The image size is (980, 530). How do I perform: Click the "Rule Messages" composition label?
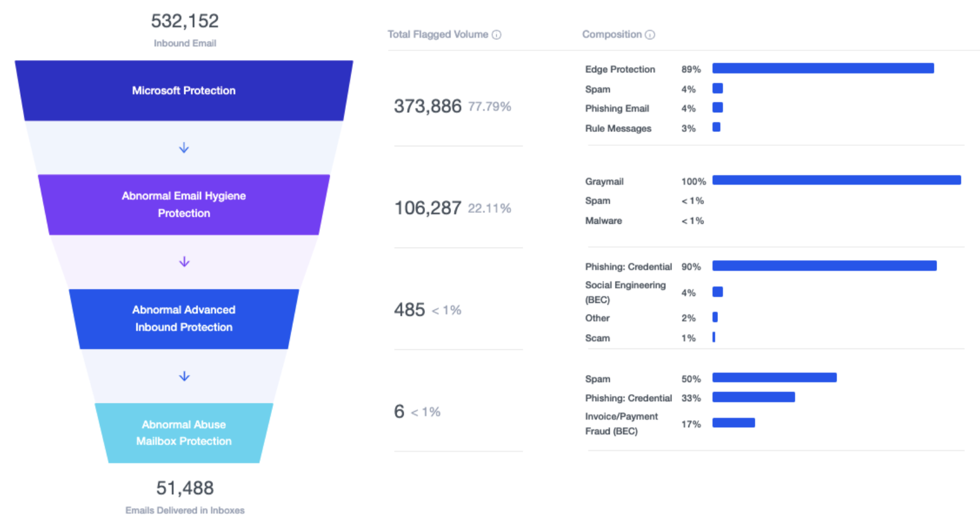click(x=618, y=128)
